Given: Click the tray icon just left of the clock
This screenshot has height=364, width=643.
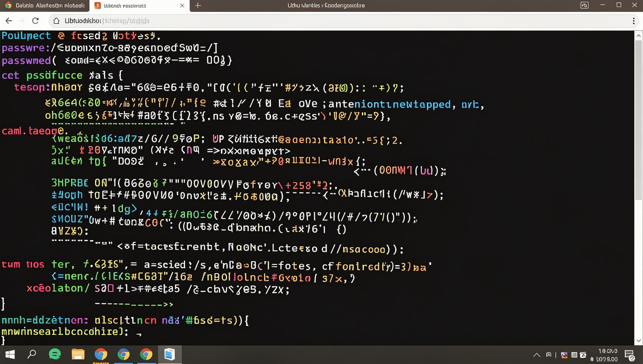Looking at the screenshot, I should 583,355.
